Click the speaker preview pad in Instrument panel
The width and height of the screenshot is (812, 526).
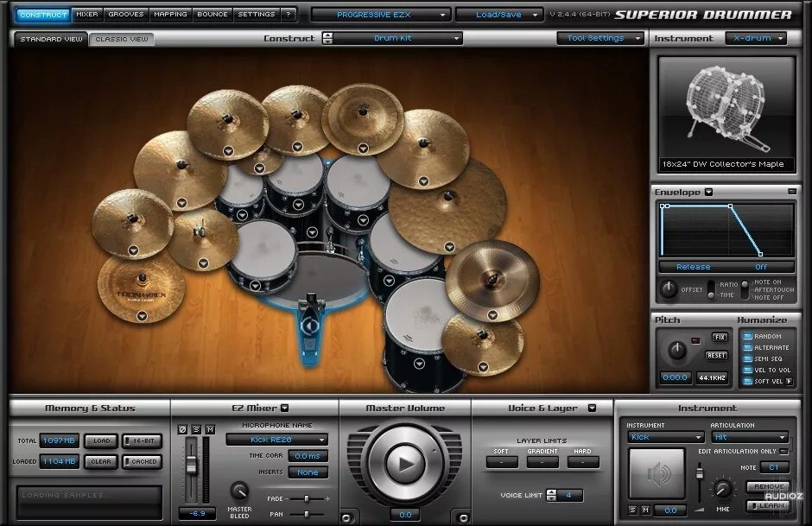(x=657, y=473)
